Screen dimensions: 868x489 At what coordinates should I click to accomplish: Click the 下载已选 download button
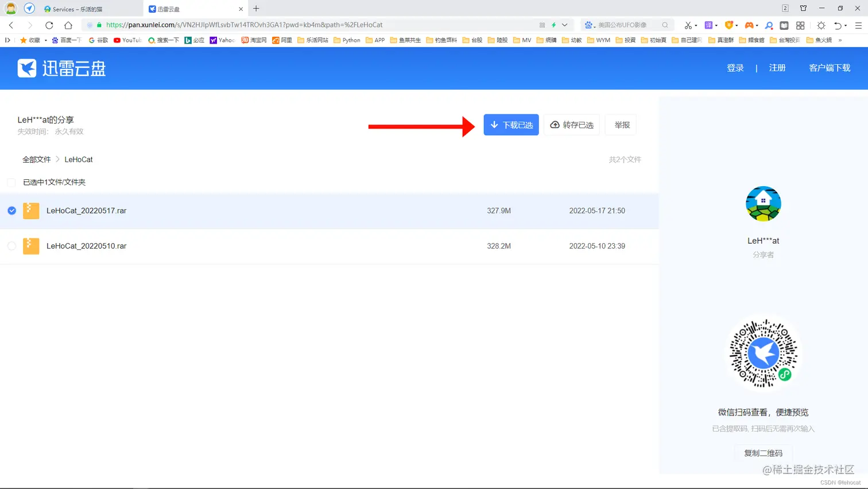[x=511, y=125]
